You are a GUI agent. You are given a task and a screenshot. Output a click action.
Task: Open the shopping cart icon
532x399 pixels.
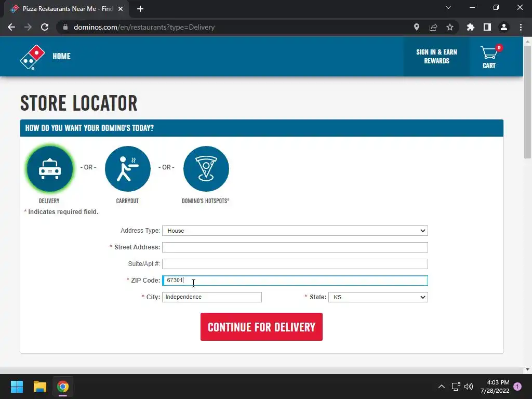pyautogui.click(x=489, y=52)
